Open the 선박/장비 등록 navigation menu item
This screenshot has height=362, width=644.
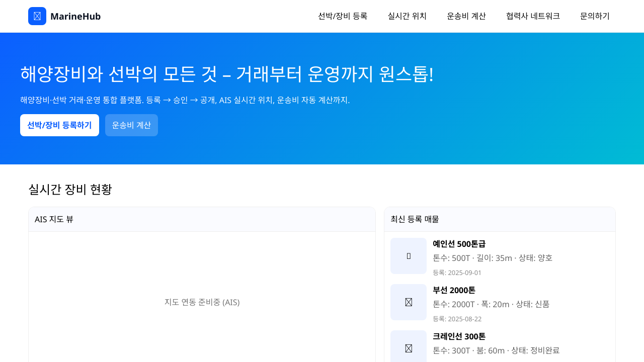tap(343, 16)
